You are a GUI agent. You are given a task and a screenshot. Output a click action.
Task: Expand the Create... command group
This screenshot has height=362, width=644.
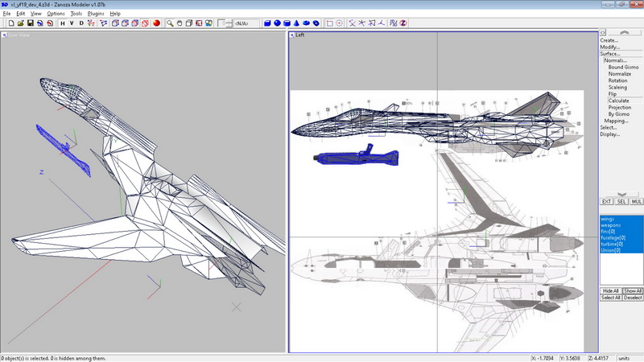pos(609,40)
